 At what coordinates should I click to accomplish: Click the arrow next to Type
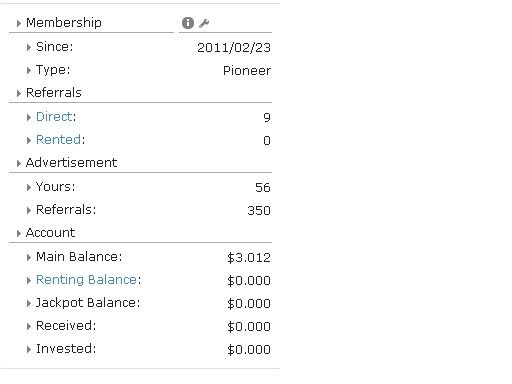click(x=29, y=70)
